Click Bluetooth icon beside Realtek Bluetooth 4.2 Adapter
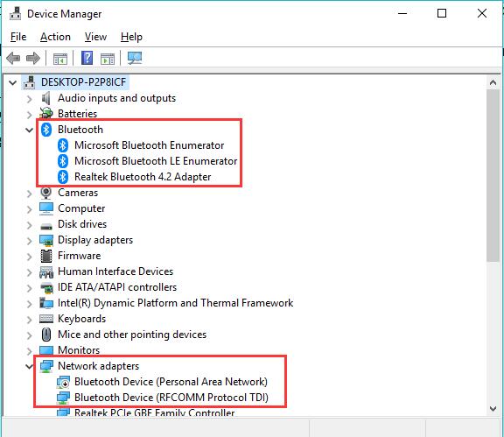The image size is (504, 437). (63, 177)
